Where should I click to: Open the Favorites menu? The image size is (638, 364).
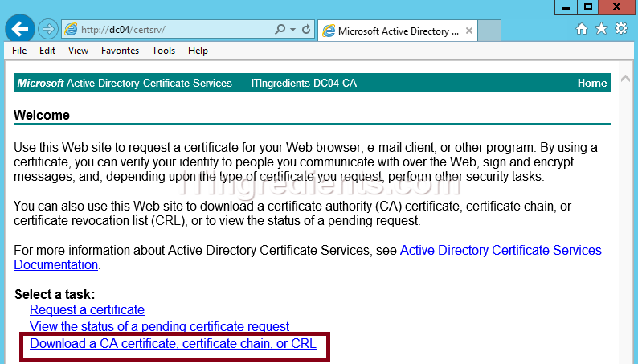pyautogui.click(x=120, y=51)
